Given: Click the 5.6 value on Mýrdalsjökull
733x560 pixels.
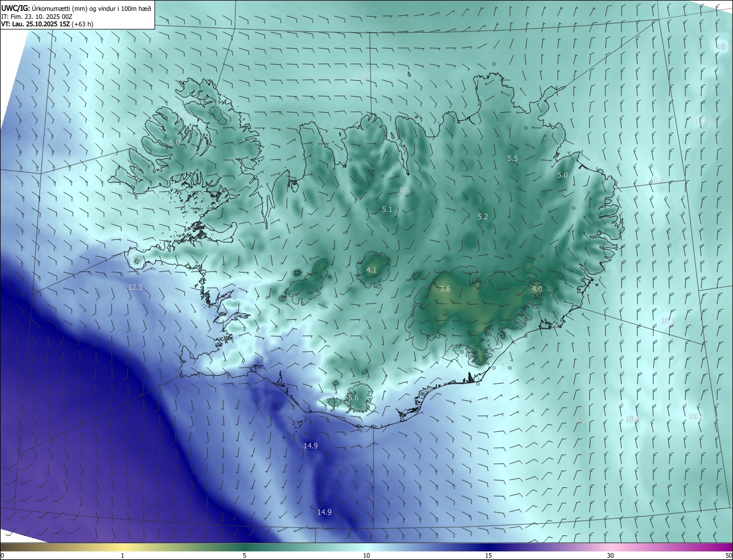Looking at the screenshot, I should tap(353, 398).
